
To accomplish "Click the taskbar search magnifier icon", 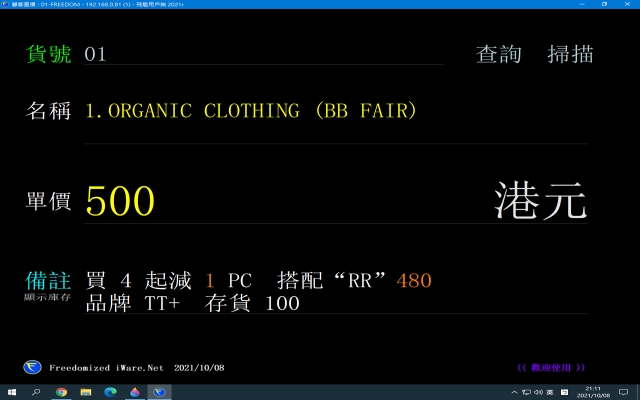I will pos(37,392).
